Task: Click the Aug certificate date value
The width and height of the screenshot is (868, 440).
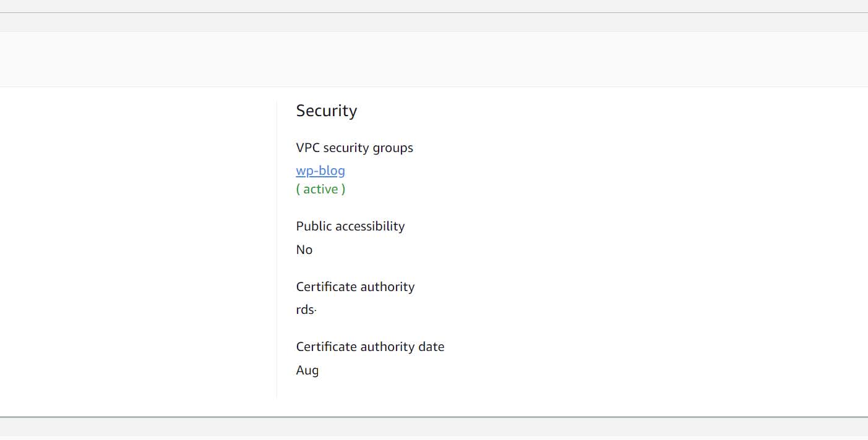Action: pos(307,370)
